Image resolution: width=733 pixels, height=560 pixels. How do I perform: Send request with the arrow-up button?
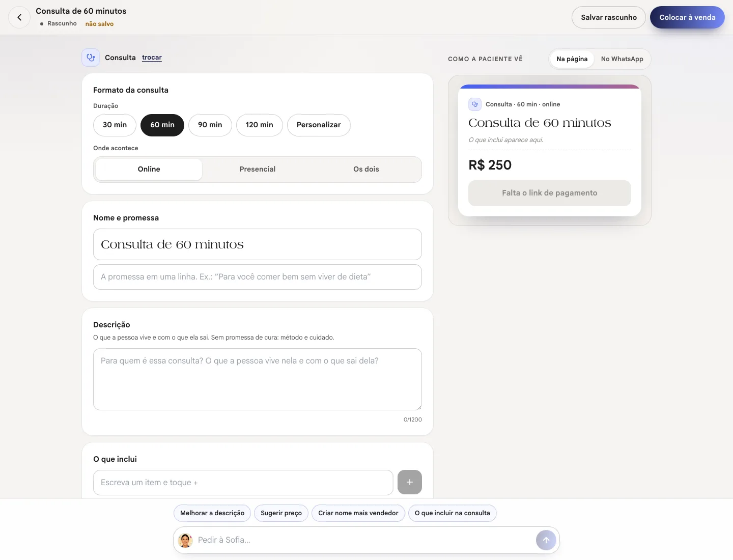click(546, 540)
